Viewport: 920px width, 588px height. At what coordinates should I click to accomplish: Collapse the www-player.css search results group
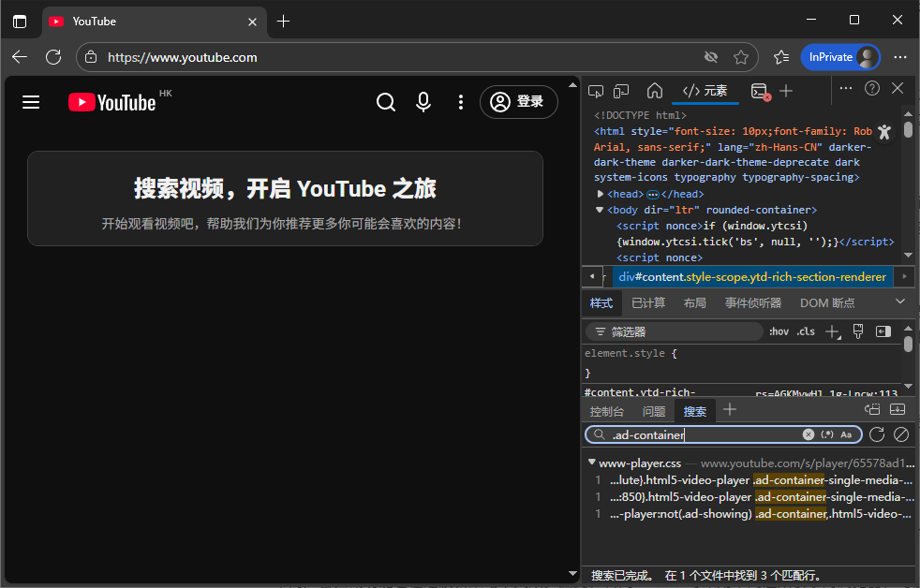[x=591, y=463]
